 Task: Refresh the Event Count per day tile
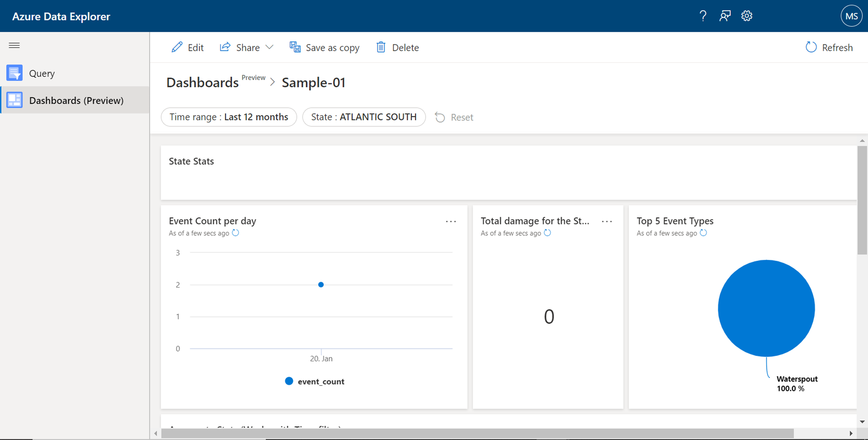point(236,233)
